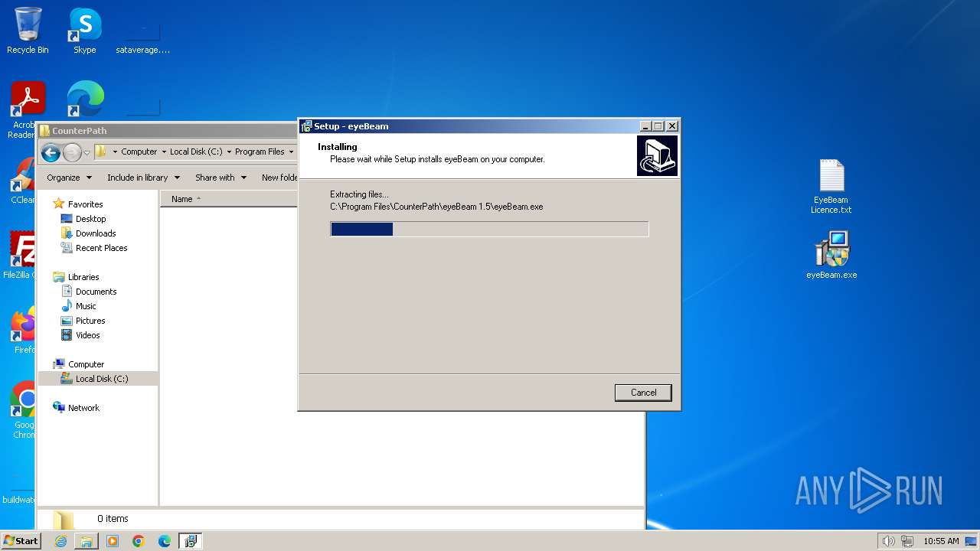
Task: Open Microsoft Edge desktop shortcut
Action: 85,99
